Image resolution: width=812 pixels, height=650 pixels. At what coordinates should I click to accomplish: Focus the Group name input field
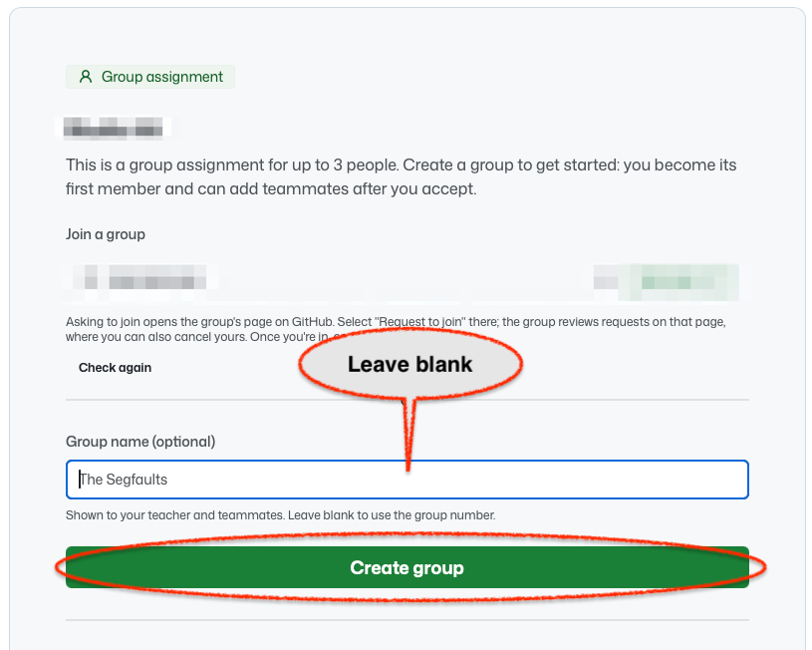pyautogui.click(x=407, y=480)
